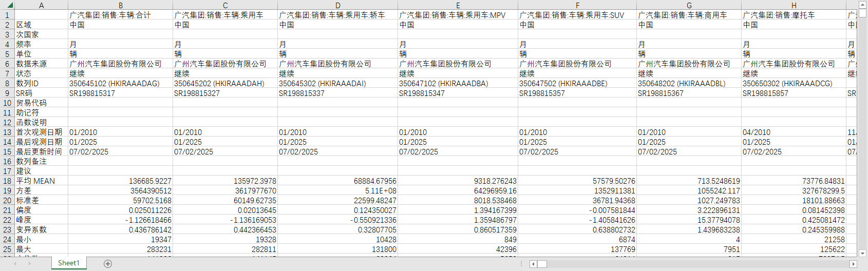Click cell '350650302 (HKIRAAADCG)'
Image resolution: width=868 pixels, height=271 pixels.
pos(794,83)
